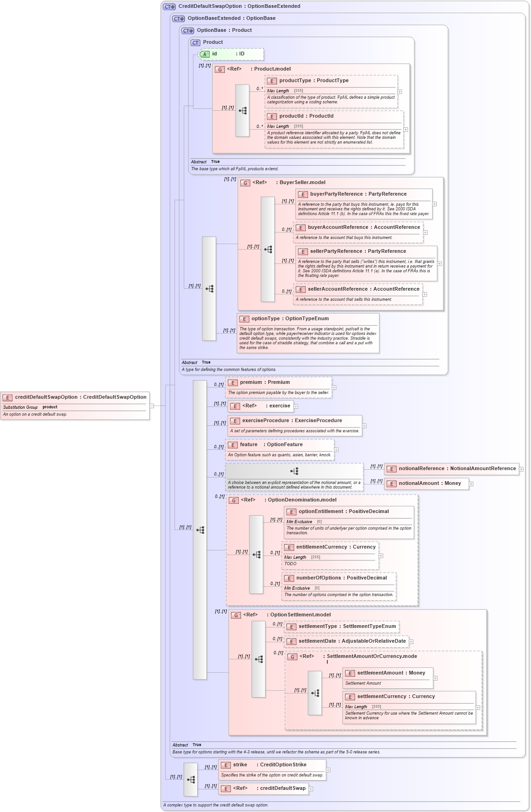This screenshot has width=531, height=812.
Task: Click the E icon of premium element
Action: tap(233, 382)
